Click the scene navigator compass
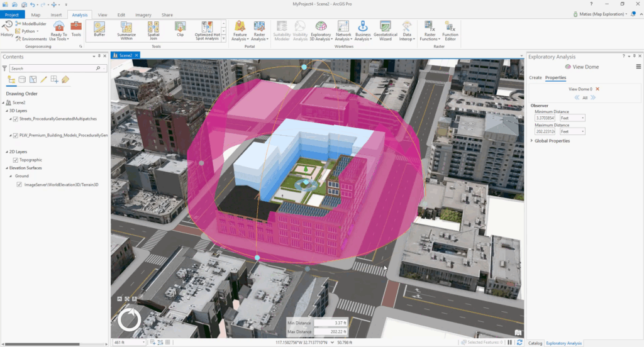Screen dimensions: 644x347 click(x=130, y=320)
